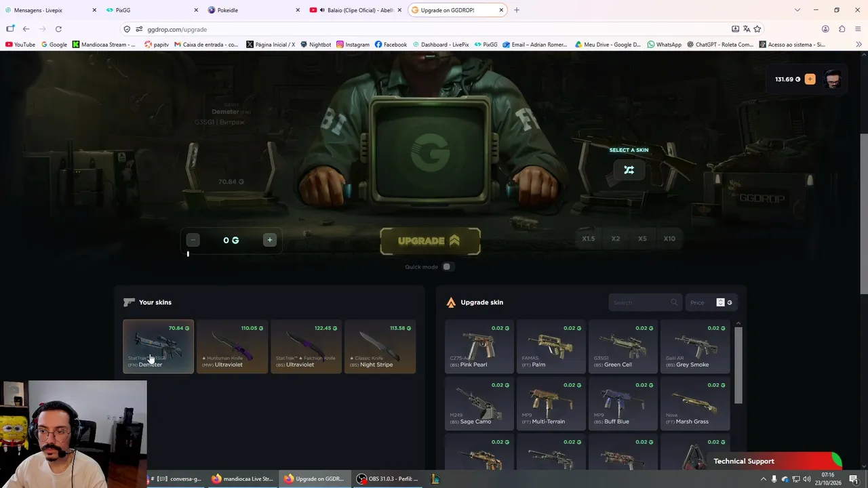868x488 pixels.
Task: Choose the Grey Smoke upgrade skin
Action: click(x=695, y=346)
